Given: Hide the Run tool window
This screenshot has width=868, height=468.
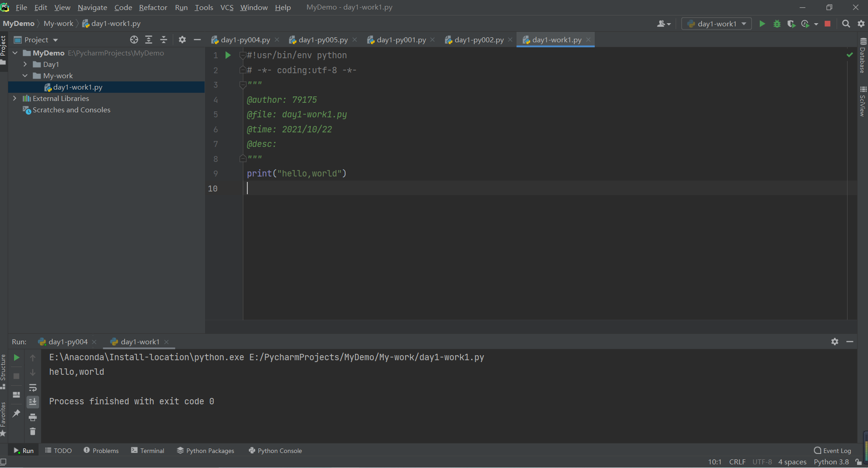Looking at the screenshot, I should (x=850, y=341).
